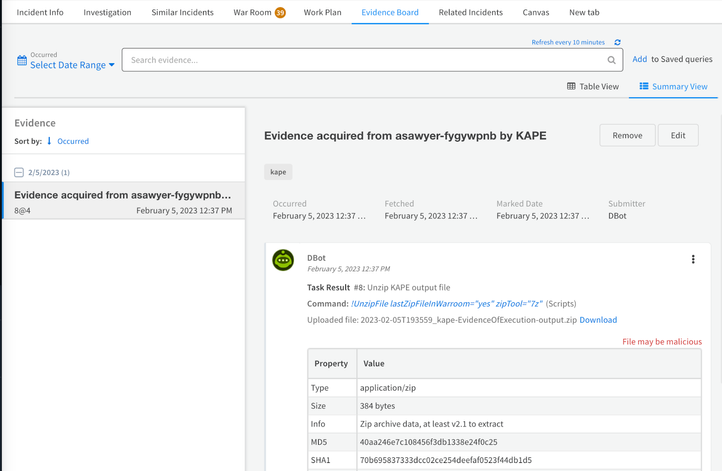Click the DBot avatar icon
The width and height of the screenshot is (722, 471).
284,260
